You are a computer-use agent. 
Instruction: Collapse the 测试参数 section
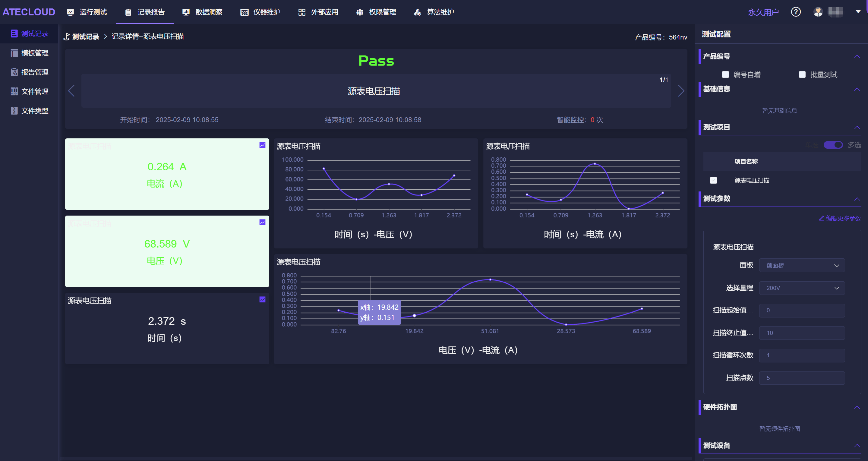pyautogui.click(x=857, y=199)
